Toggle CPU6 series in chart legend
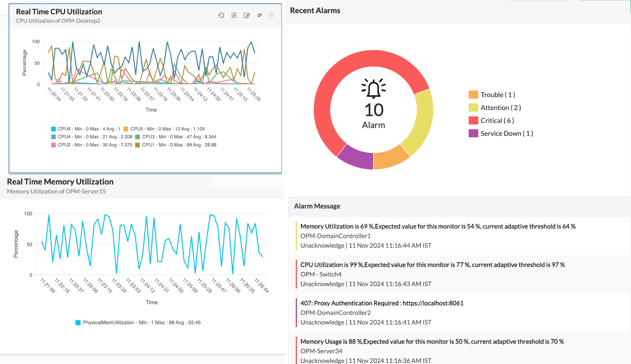Screen dimensions: 631x364 coord(86,129)
